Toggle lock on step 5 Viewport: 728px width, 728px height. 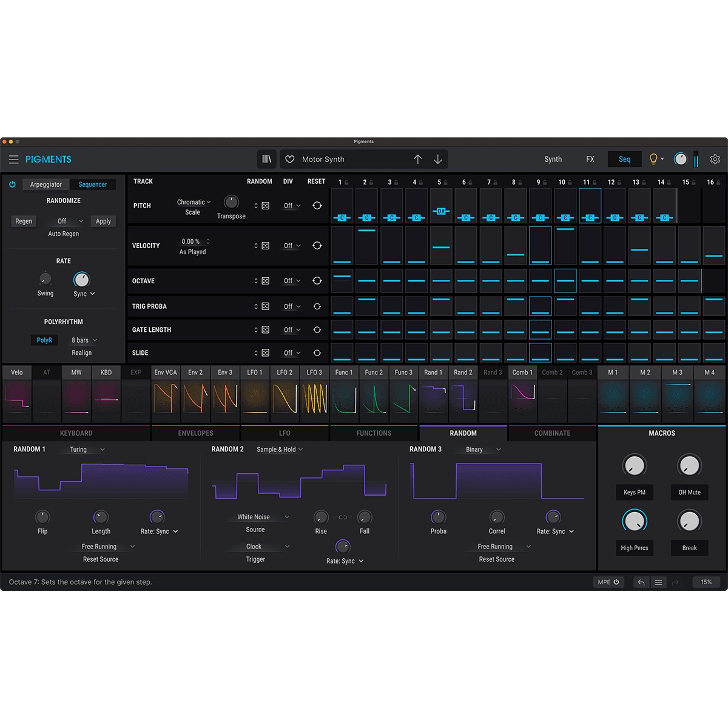(445, 183)
